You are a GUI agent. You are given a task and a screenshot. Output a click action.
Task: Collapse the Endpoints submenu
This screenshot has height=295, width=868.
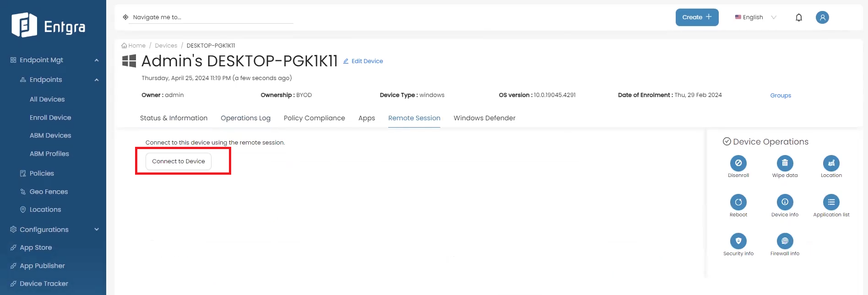[97, 80]
